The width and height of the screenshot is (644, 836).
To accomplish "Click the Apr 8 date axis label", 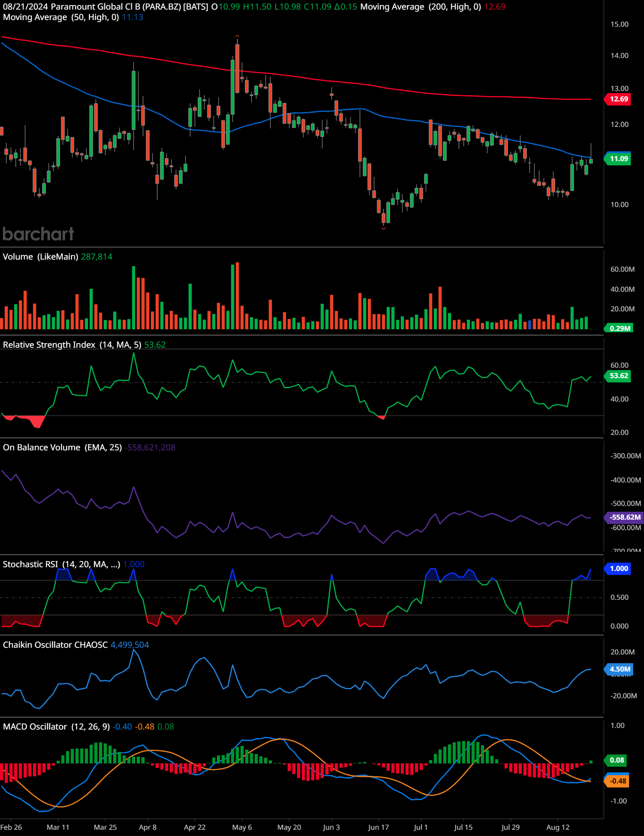I will 148,827.
